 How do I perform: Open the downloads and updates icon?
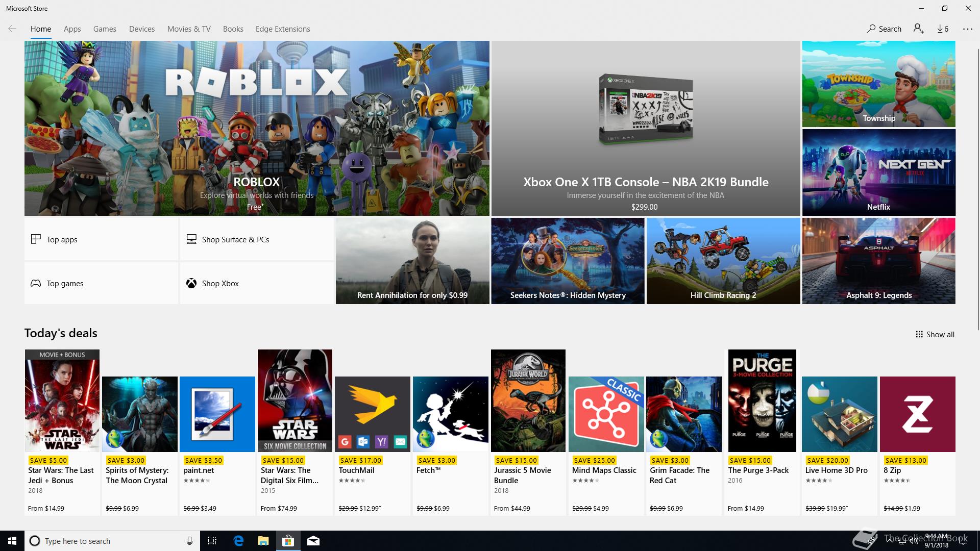[x=943, y=29]
